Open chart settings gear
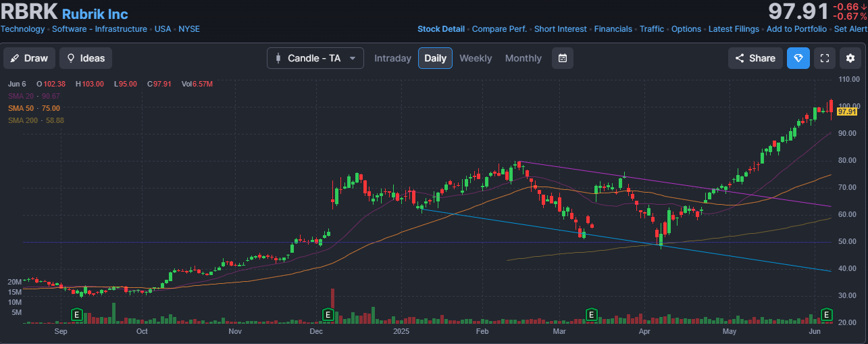 click(850, 58)
